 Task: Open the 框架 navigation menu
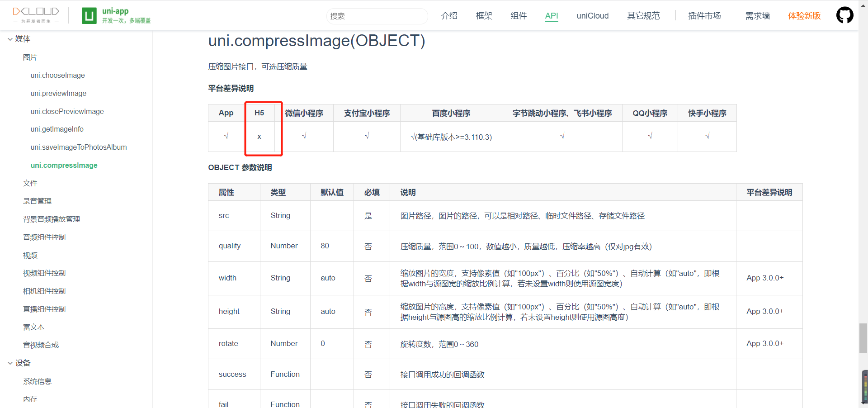pos(484,16)
